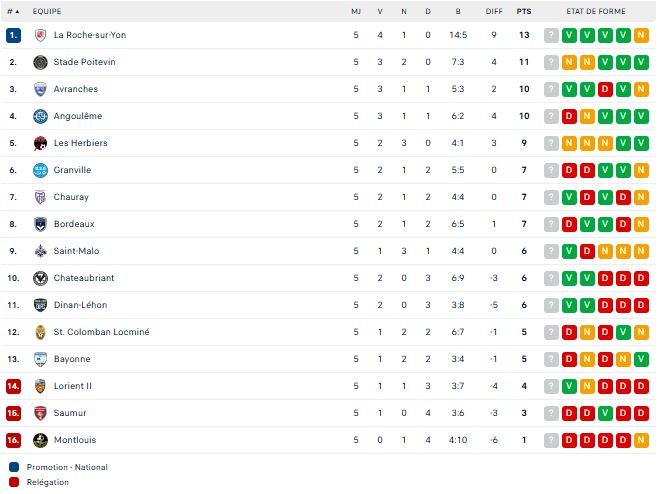Click the MJ column header
Screen dimensions: 661x494
coord(356,11)
